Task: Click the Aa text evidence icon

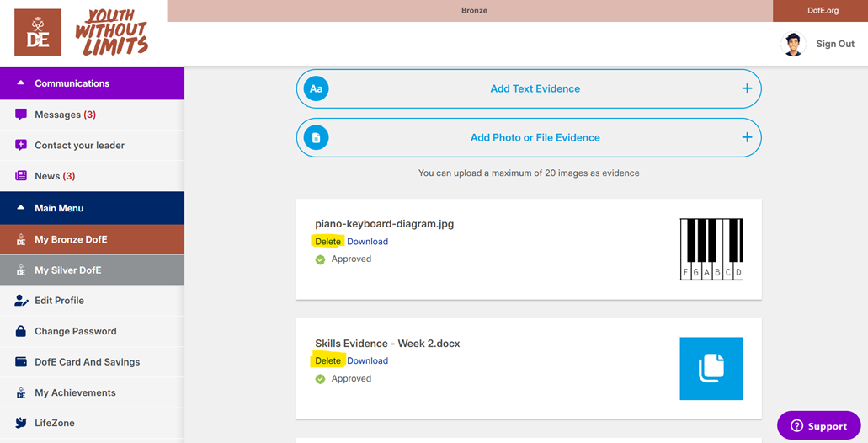Action: click(x=317, y=88)
